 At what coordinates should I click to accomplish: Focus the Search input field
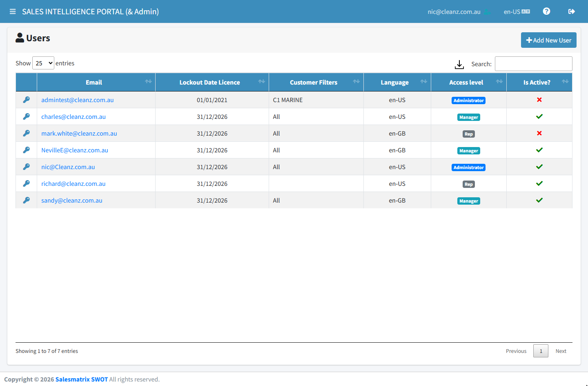(x=534, y=64)
